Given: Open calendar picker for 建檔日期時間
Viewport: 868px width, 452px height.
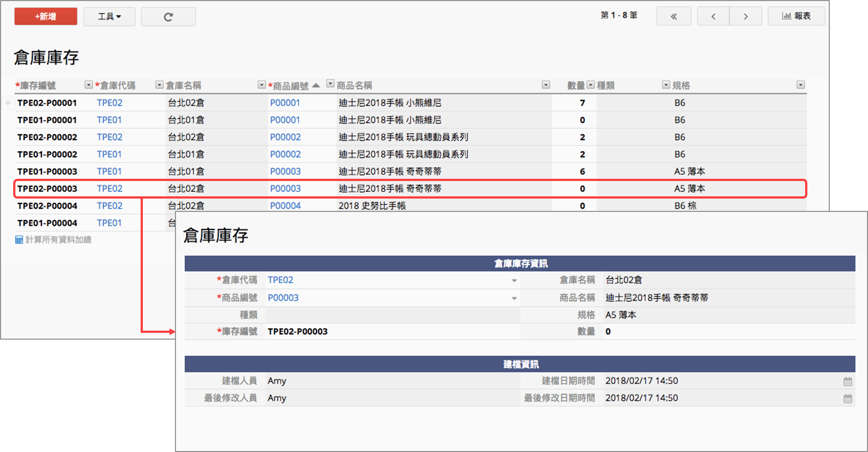Looking at the screenshot, I should point(848,381).
